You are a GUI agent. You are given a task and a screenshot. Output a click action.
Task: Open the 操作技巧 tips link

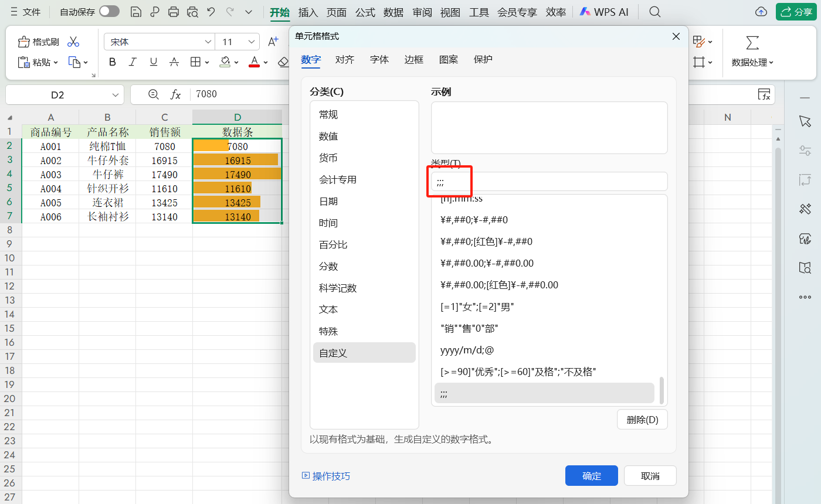pos(325,476)
